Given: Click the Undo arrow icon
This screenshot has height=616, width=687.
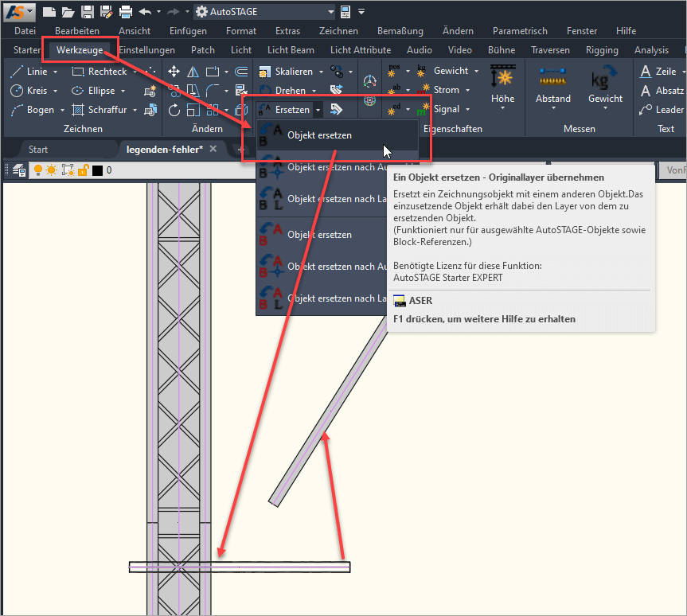Looking at the screenshot, I should point(145,12).
